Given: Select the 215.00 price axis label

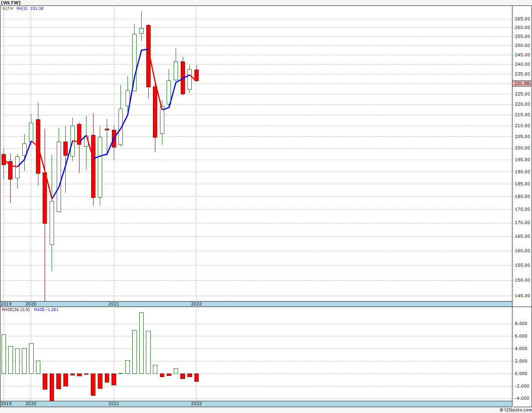Looking at the screenshot, I should pyautogui.click(x=523, y=115).
